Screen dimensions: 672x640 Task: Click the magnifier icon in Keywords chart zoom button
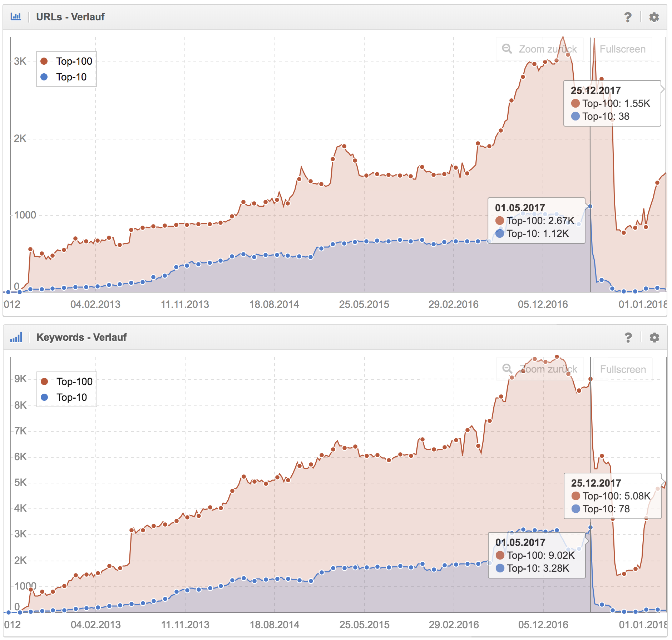pyautogui.click(x=507, y=369)
